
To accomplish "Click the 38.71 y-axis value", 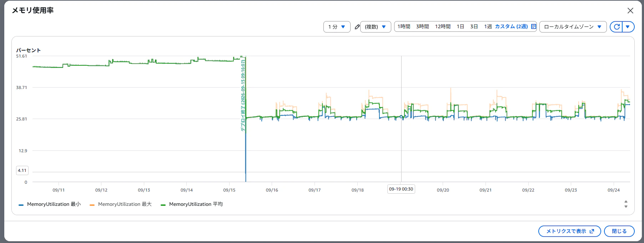I will coord(21,88).
